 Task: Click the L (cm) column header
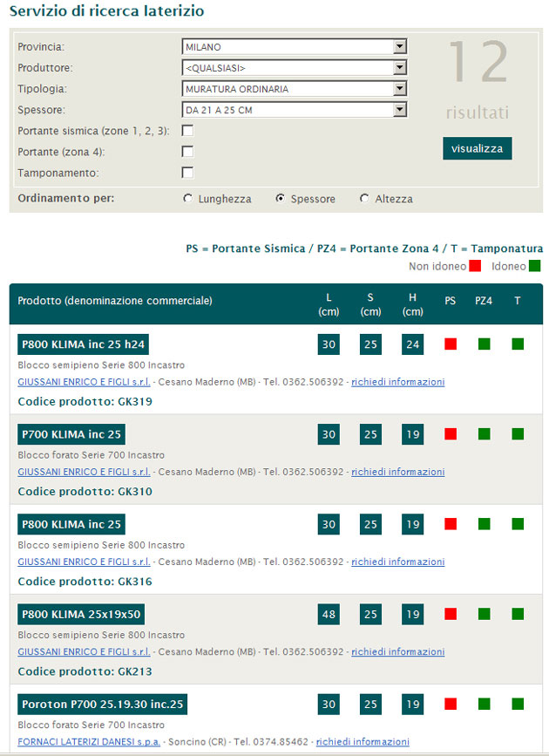329,304
